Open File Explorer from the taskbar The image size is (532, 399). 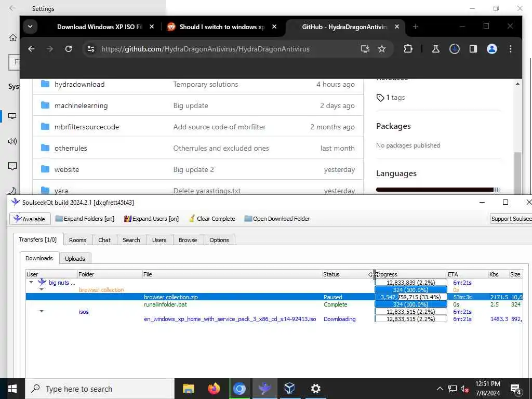point(188,389)
